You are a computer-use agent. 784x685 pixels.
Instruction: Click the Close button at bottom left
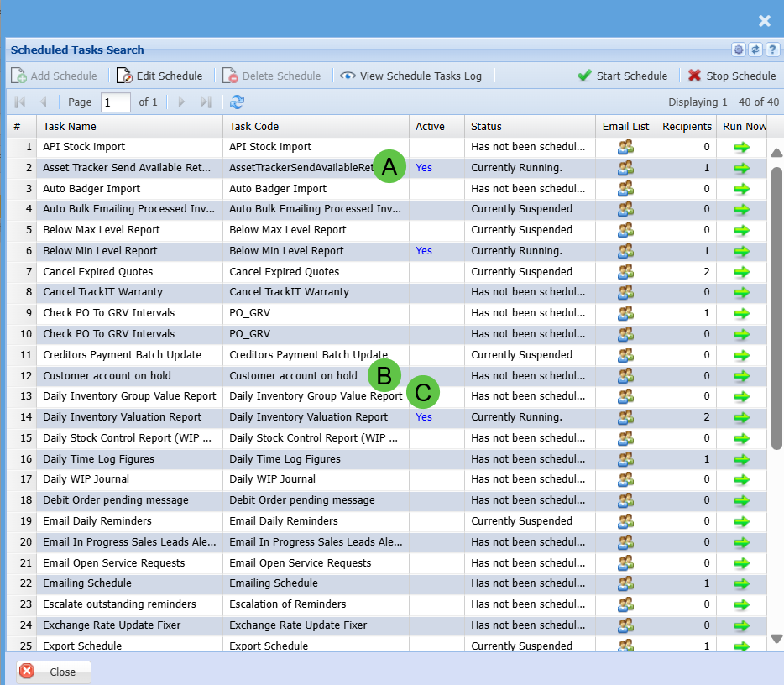pyautogui.click(x=53, y=672)
